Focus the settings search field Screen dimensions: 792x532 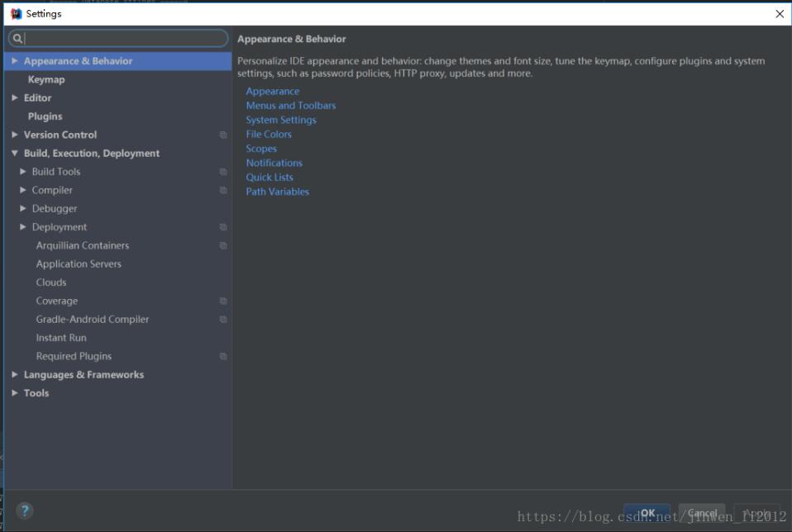[x=124, y=39]
